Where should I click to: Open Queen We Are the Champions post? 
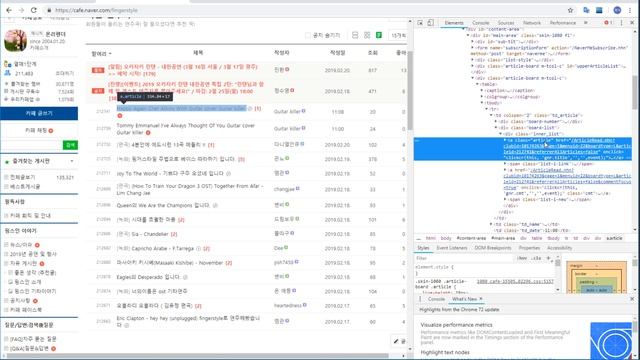163,205
